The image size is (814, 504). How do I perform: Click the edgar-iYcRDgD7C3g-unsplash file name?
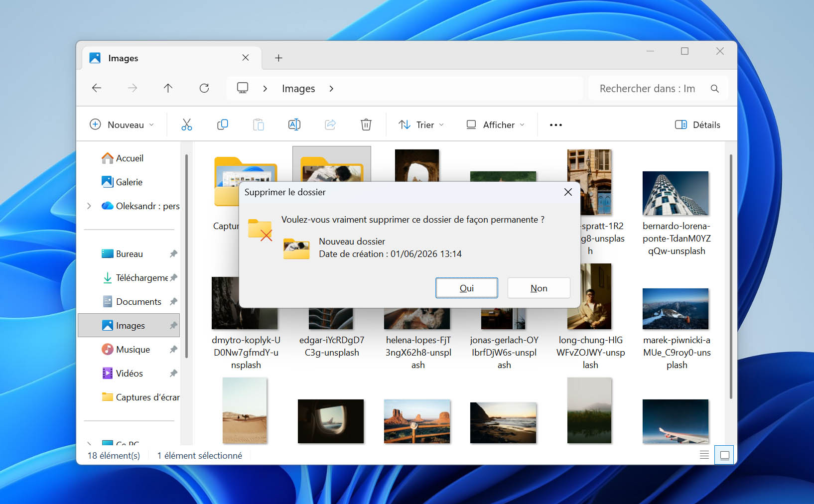tap(332, 346)
